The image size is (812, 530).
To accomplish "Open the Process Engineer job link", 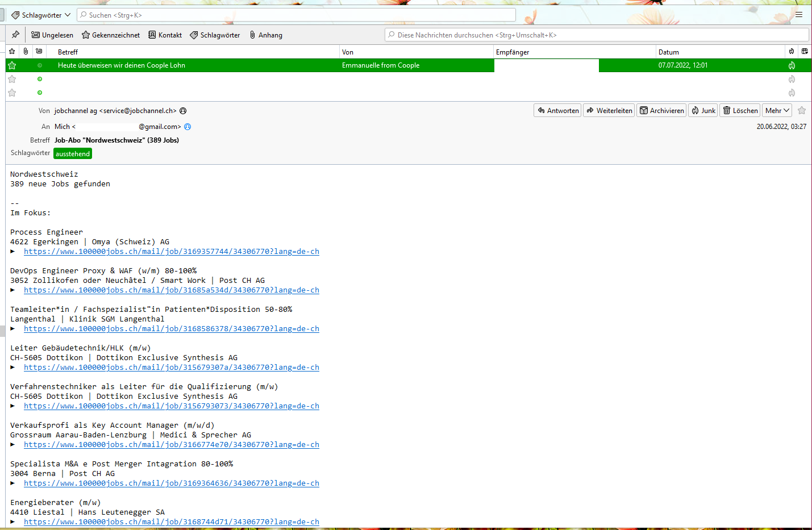I will (172, 252).
